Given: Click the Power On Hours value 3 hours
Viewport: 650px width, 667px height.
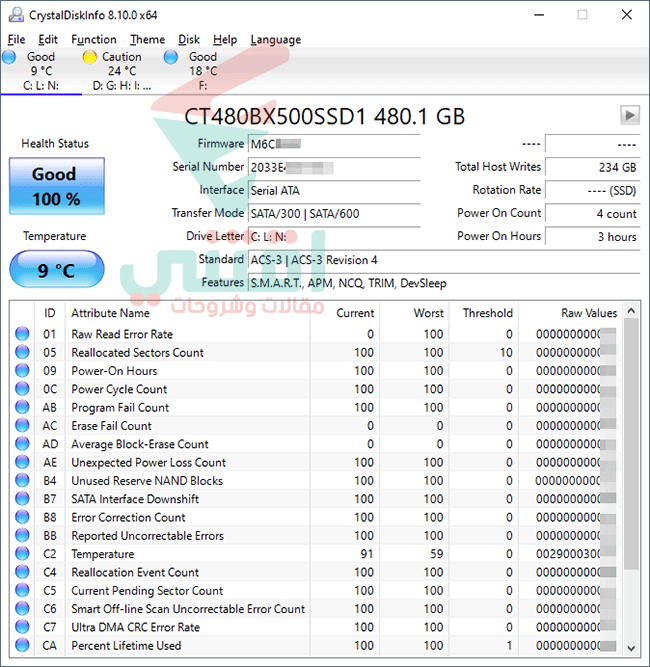Looking at the screenshot, I should pyautogui.click(x=592, y=236).
